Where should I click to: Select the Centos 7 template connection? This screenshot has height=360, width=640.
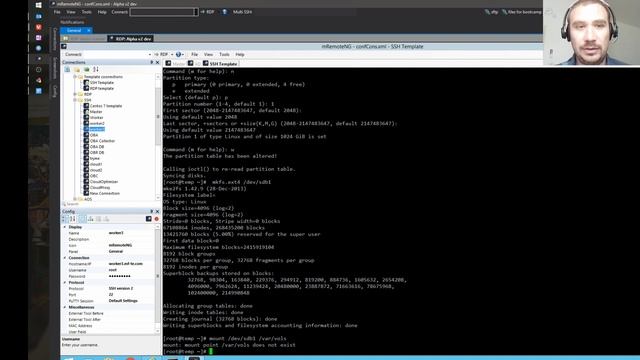[106, 106]
